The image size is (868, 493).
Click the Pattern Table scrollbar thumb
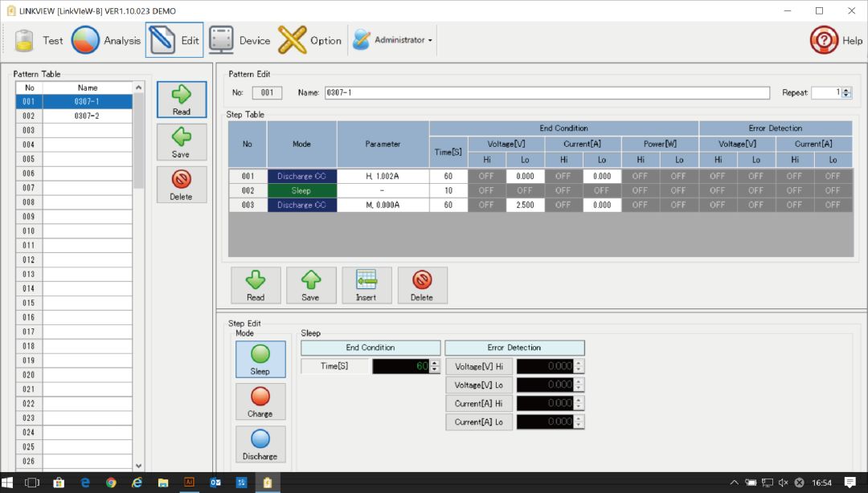pyautogui.click(x=139, y=141)
